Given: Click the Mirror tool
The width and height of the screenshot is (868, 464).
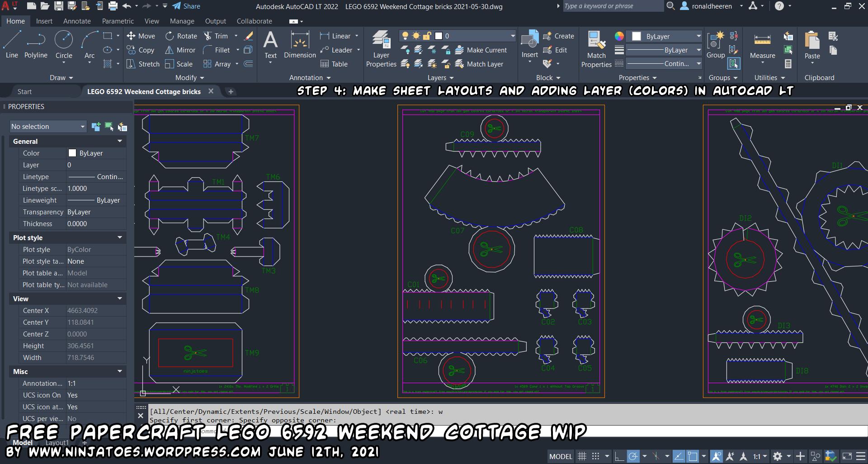Looking at the screenshot, I should (x=180, y=50).
